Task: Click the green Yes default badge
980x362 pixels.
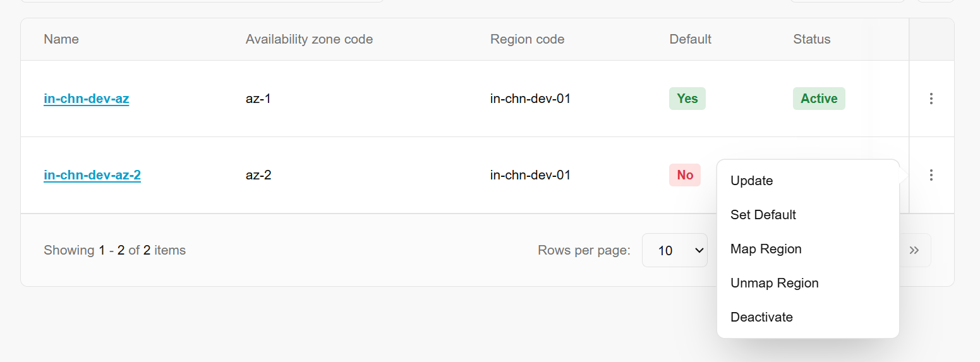Action: pos(687,99)
